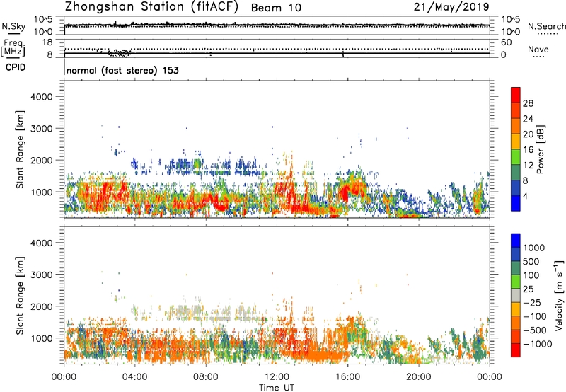The width and height of the screenshot is (566, 392).
Task: Click the "3000" tick of power panel
Action: [x=42, y=129]
